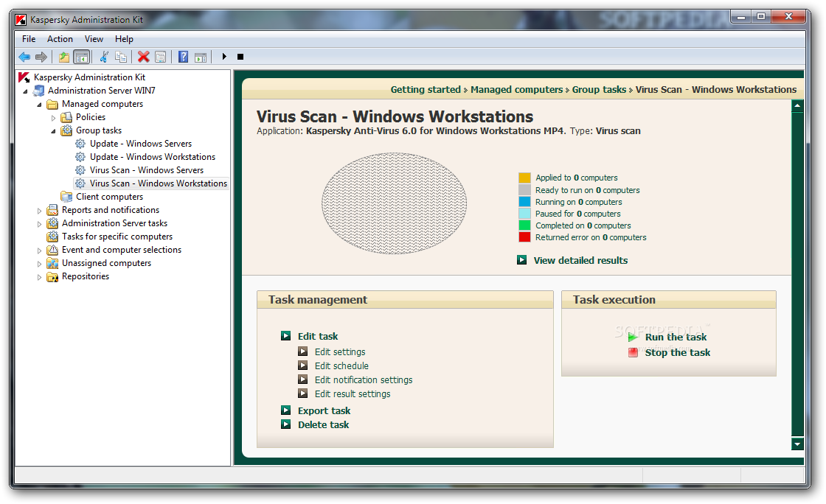The image size is (826, 504).
Task: Click the Unassigned computers icon
Action: [52, 263]
